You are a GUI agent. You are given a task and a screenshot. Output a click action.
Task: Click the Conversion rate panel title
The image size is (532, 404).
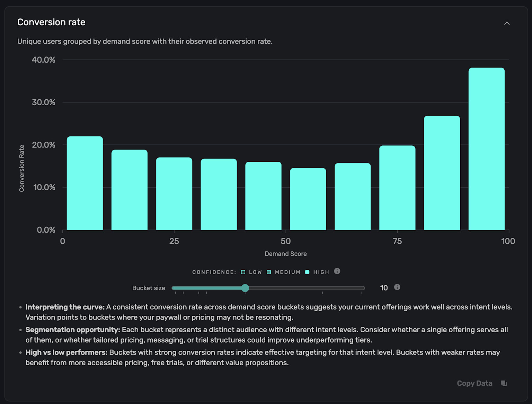pos(51,22)
